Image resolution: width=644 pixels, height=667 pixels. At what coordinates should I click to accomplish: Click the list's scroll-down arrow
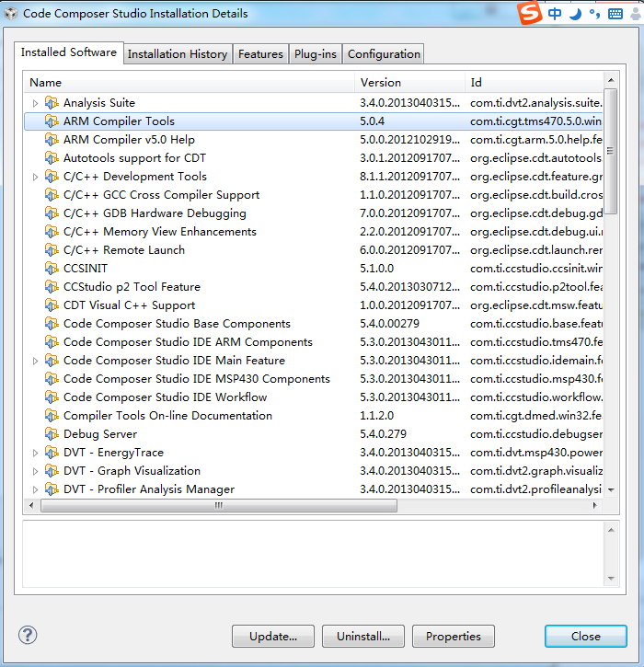(611, 490)
